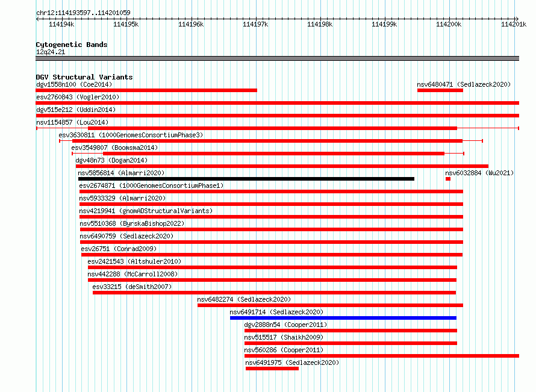Click the 114195k ruler mark

click(x=126, y=24)
